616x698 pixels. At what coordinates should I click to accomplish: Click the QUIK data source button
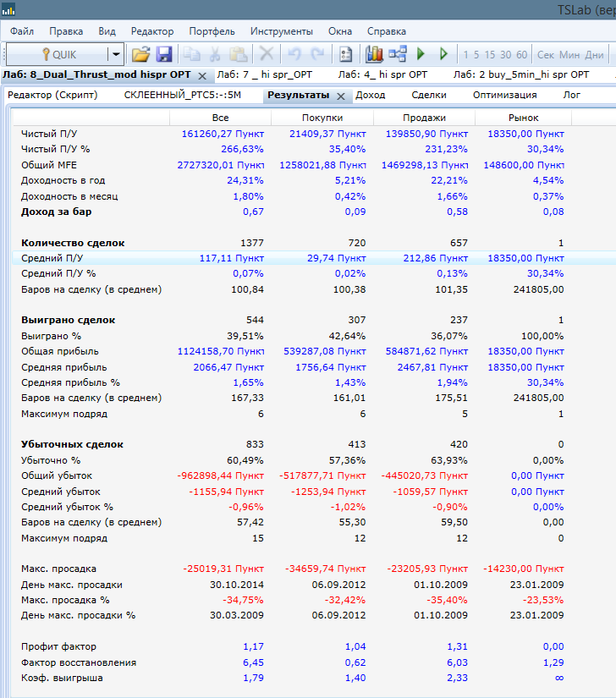(58, 54)
